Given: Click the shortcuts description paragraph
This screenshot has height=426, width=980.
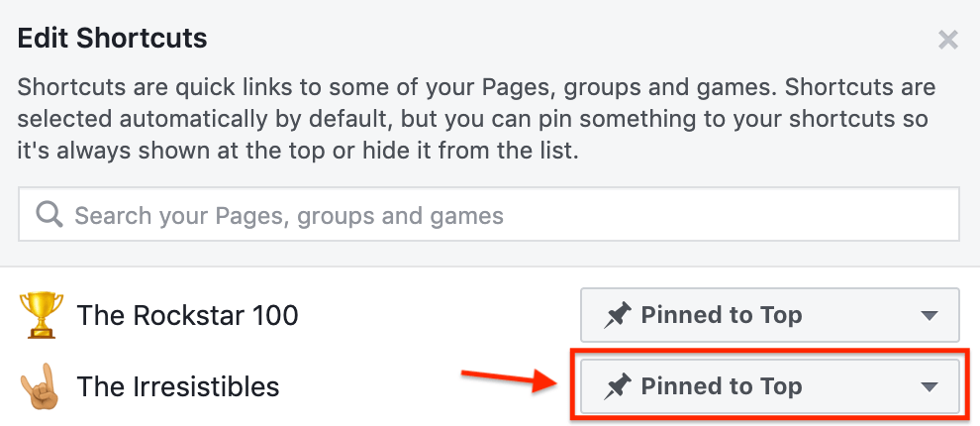Looking at the screenshot, I should [x=476, y=120].
